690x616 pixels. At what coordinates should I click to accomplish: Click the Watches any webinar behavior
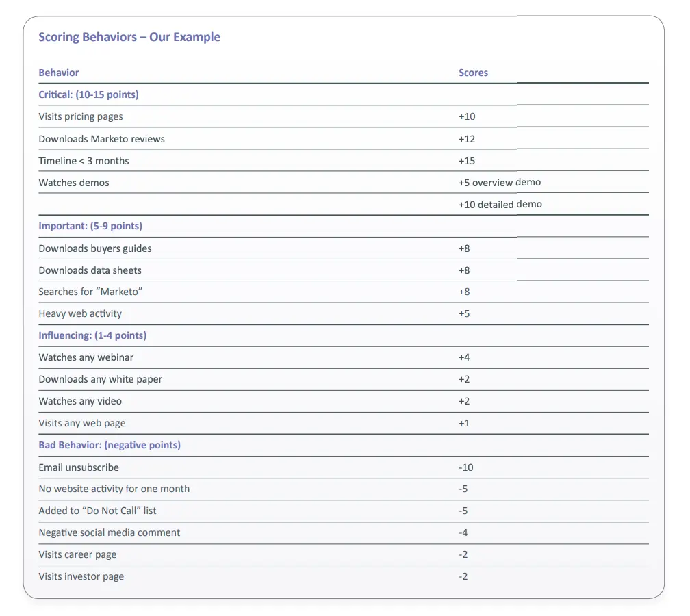86,357
